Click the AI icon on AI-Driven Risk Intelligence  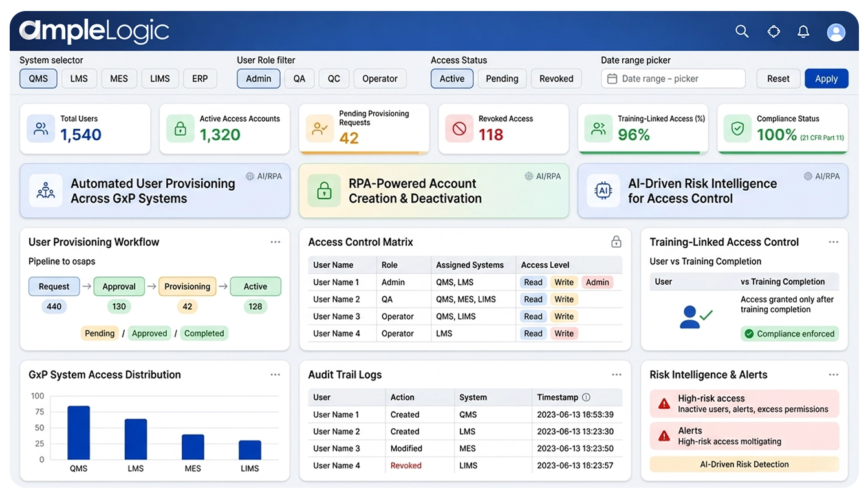click(603, 190)
